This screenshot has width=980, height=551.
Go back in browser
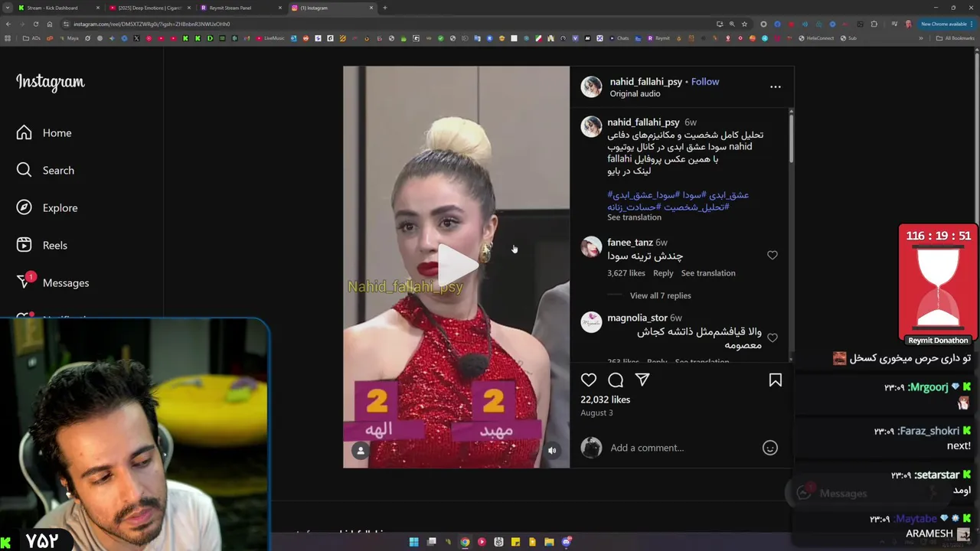8,24
